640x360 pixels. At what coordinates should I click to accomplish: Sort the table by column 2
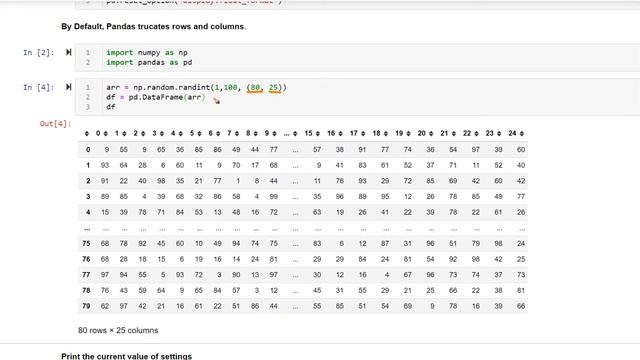click(143, 133)
